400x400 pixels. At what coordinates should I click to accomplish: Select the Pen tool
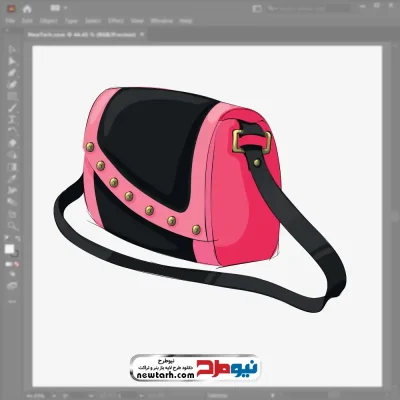pos(12,73)
